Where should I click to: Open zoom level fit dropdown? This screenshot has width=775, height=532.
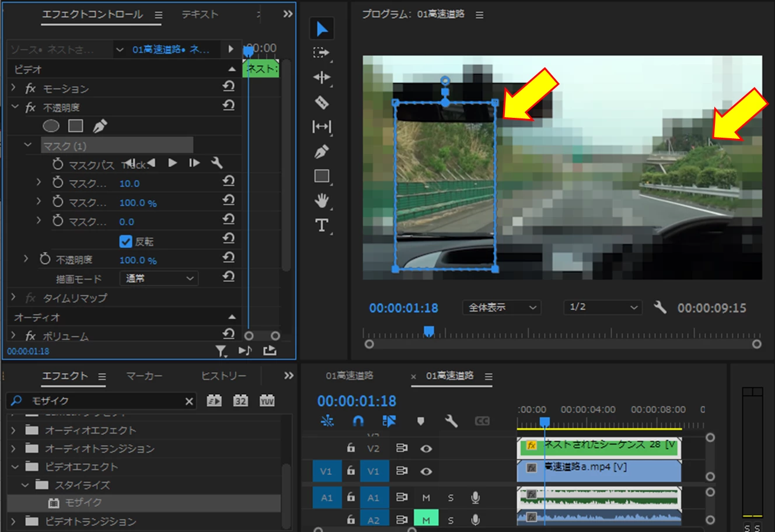[x=502, y=307]
